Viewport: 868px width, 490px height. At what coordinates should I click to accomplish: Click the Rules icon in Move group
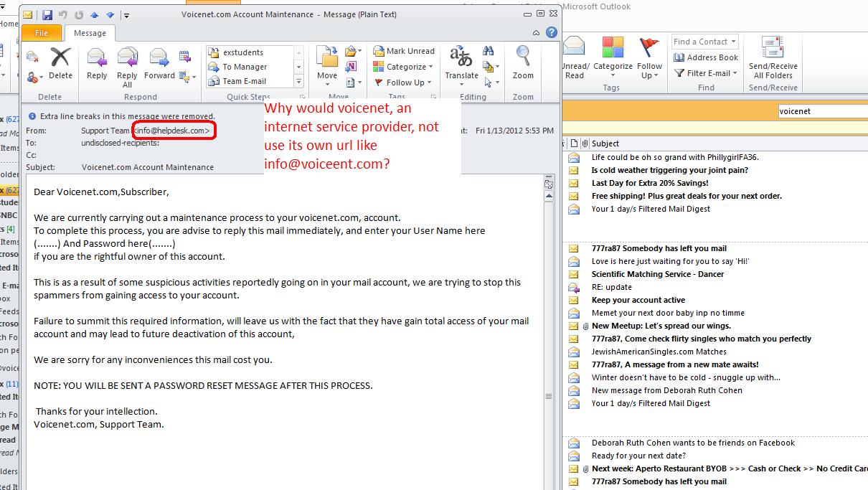click(x=352, y=52)
